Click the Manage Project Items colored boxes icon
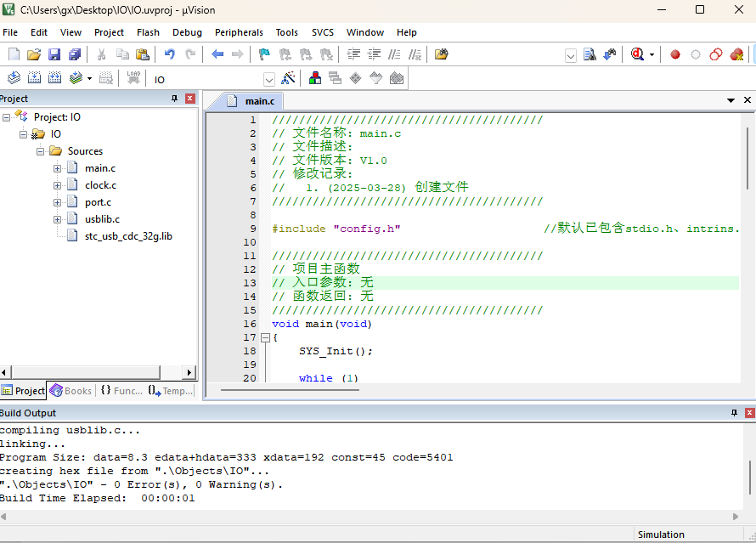 (x=315, y=78)
